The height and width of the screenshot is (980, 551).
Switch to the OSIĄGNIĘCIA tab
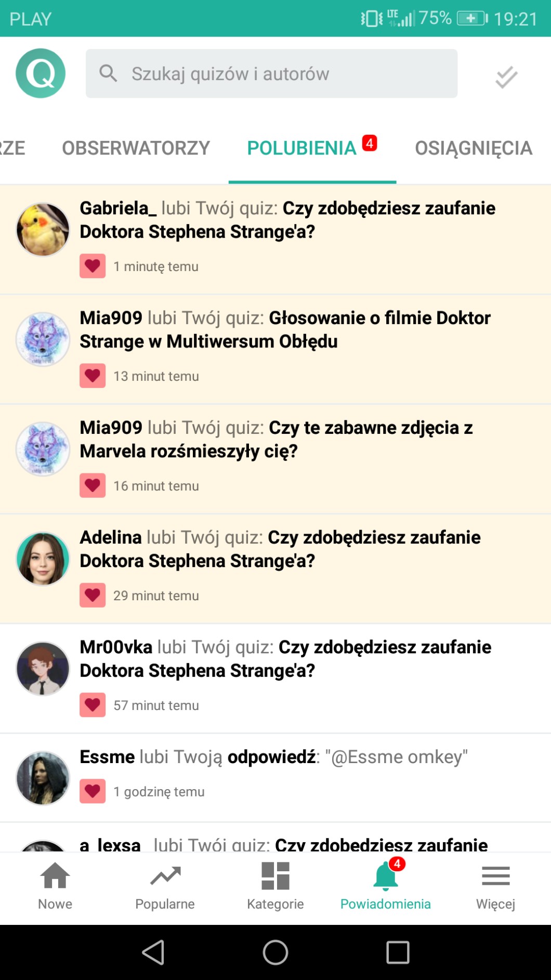[x=474, y=148]
